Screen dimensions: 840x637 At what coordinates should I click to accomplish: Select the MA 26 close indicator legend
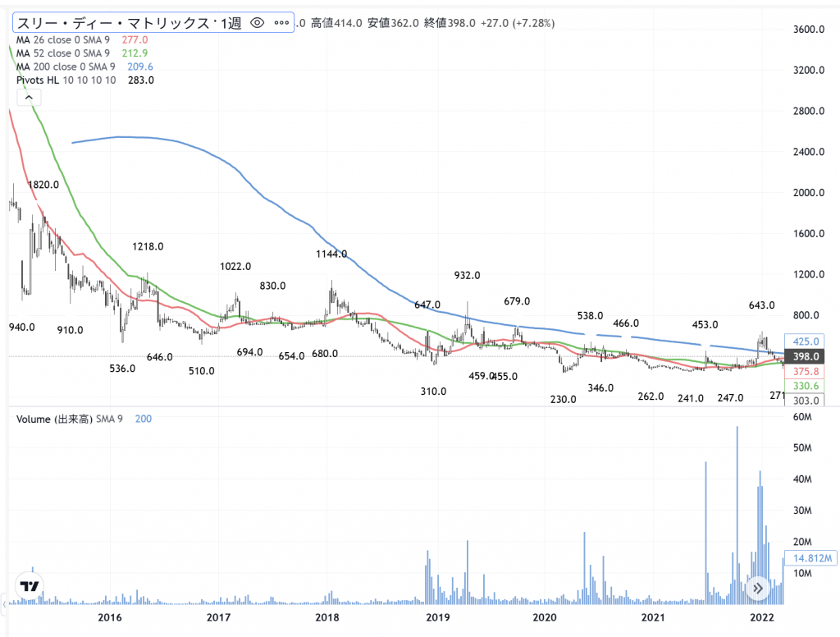[66, 39]
